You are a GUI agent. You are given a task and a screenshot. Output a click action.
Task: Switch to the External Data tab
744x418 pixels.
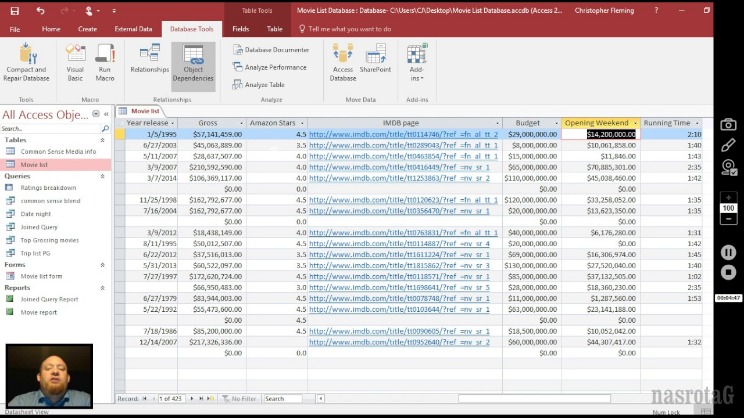[133, 29]
